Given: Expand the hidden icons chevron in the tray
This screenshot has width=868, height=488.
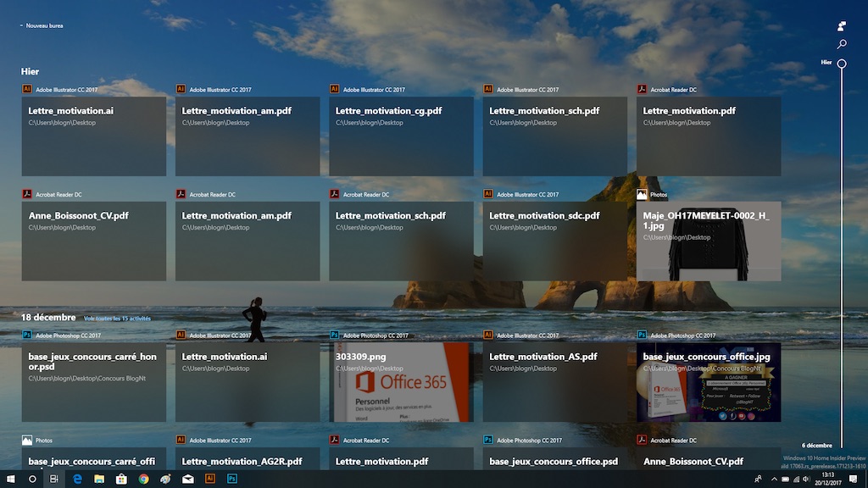Looking at the screenshot, I should click(774, 480).
